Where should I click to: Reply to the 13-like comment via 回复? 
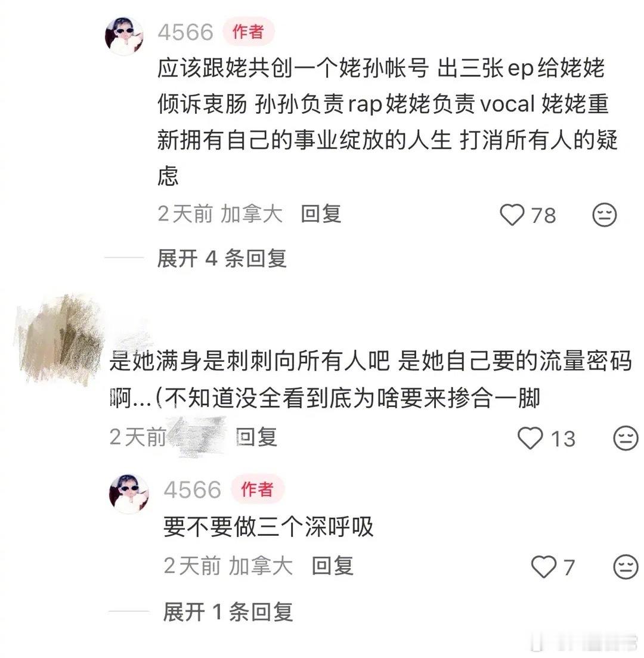point(256,437)
